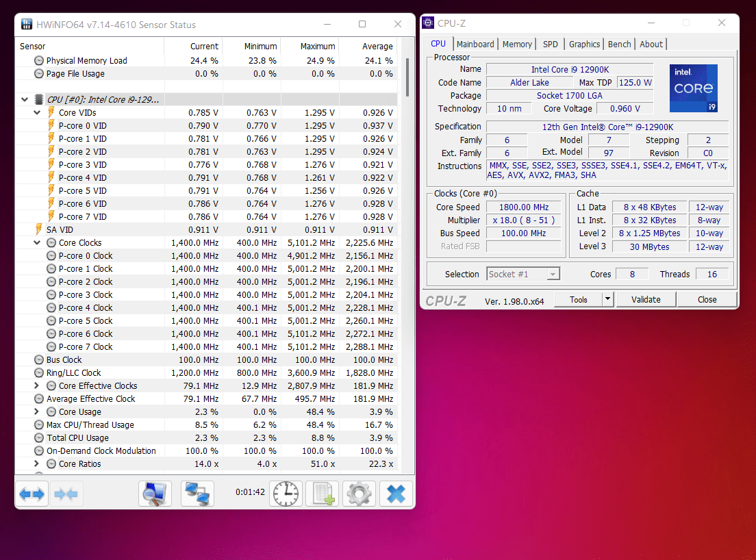Collapse the CPU [#0] Intel Core i9 section
The image size is (756, 560).
[x=25, y=100]
